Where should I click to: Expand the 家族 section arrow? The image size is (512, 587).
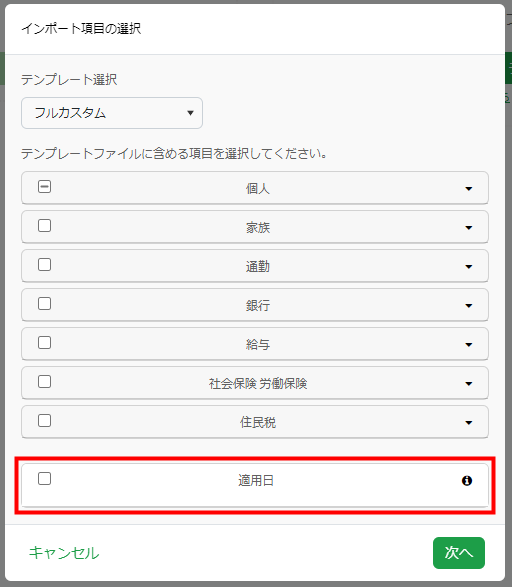[x=469, y=228]
